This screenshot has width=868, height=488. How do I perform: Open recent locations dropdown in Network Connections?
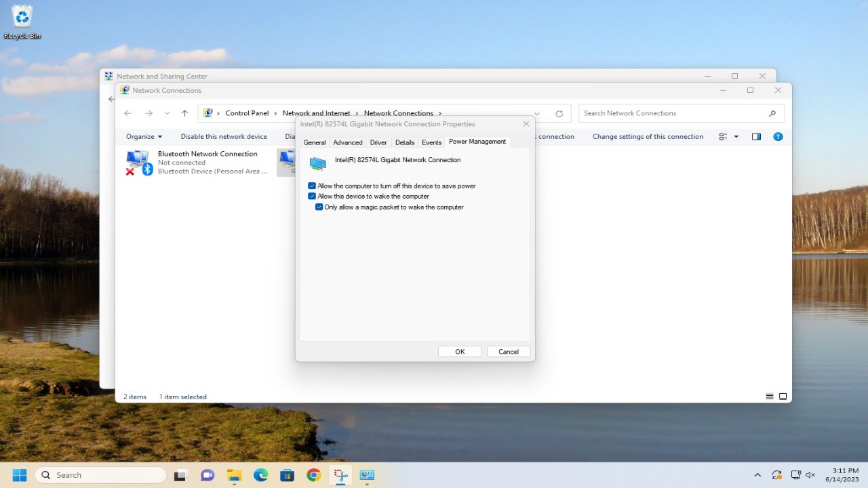point(167,113)
